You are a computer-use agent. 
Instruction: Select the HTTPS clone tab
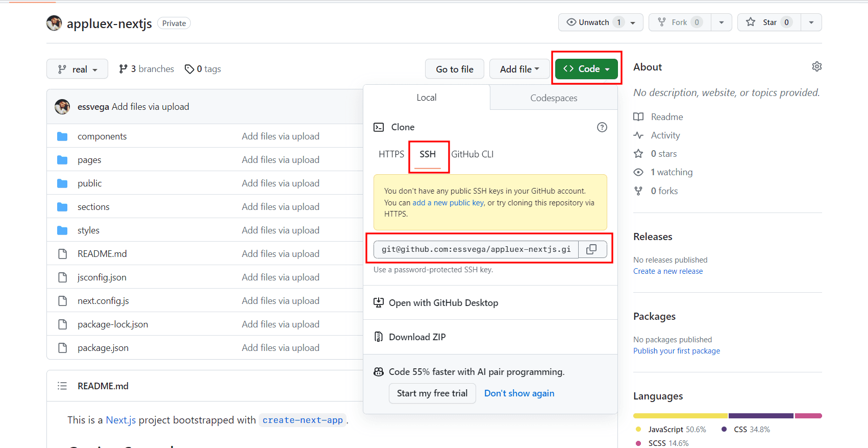pyautogui.click(x=391, y=154)
